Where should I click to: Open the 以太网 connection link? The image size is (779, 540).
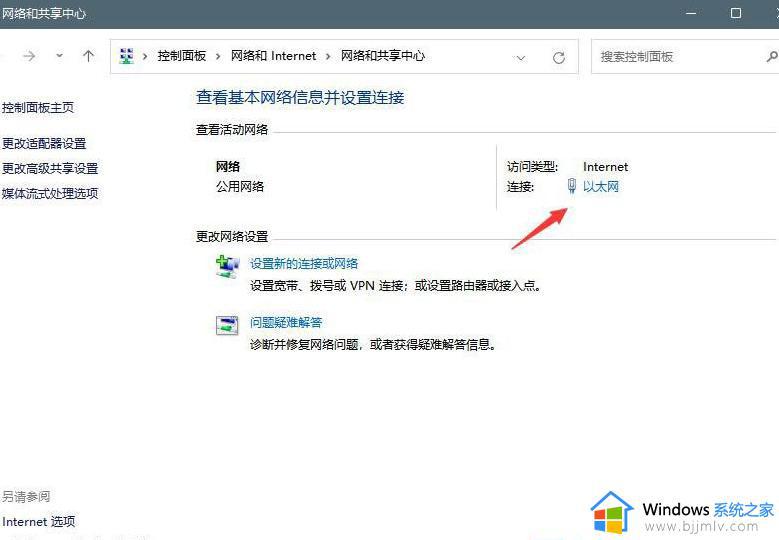pyautogui.click(x=601, y=187)
